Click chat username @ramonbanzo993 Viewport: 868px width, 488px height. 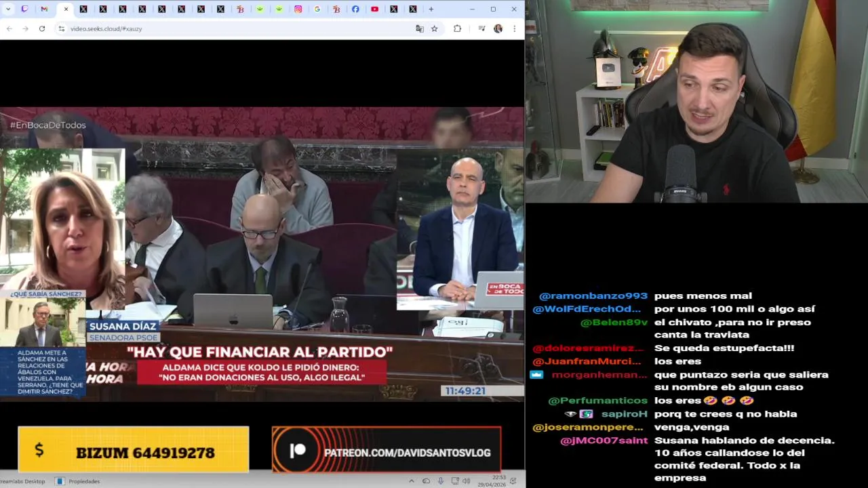pyautogui.click(x=593, y=296)
